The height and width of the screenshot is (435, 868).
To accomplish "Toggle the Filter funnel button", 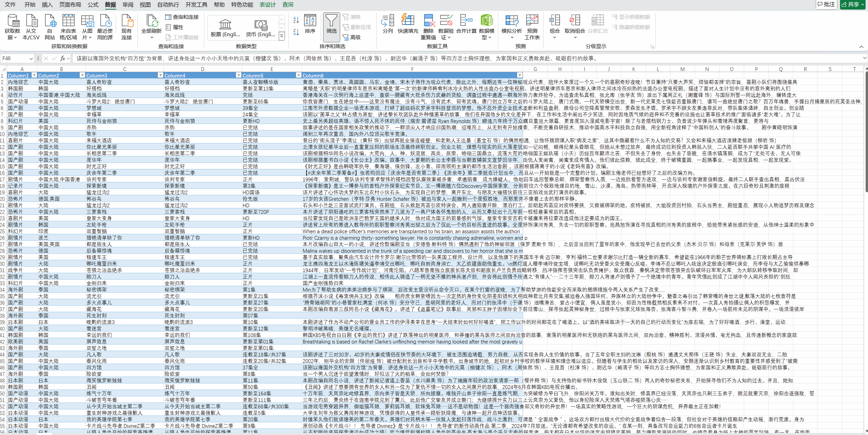I will (331, 24).
